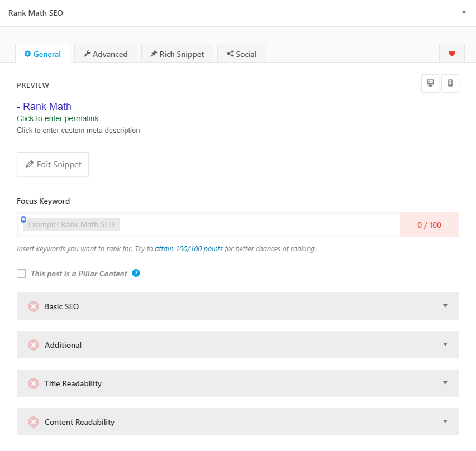Click the Rank Math preview title

coord(44,107)
